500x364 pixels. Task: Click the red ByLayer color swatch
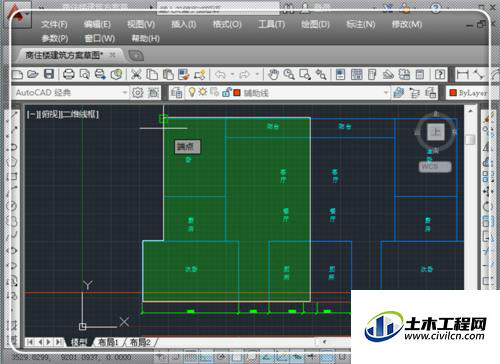click(453, 93)
